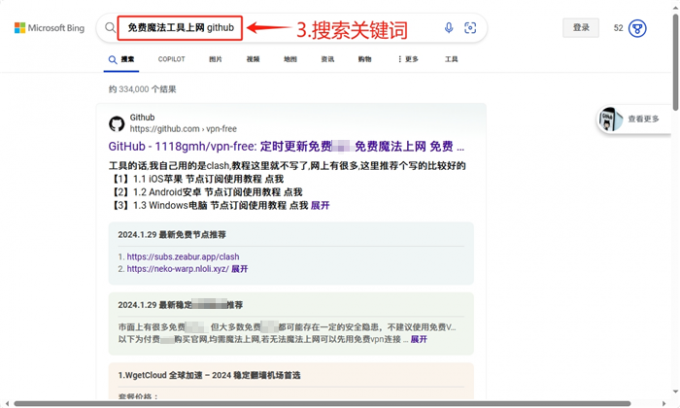This screenshot has width=680, height=408.
Task: Expand snippet via 展开 after Windows电脑 line
Action: pos(320,206)
